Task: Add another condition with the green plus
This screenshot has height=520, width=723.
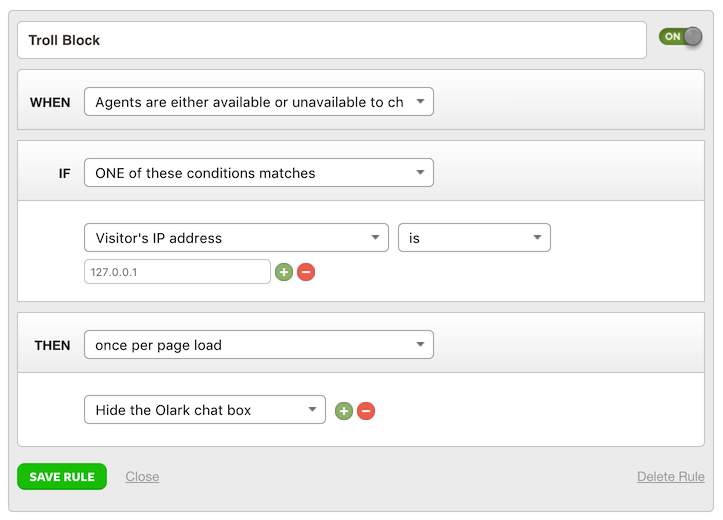Action: pos(284,272)
